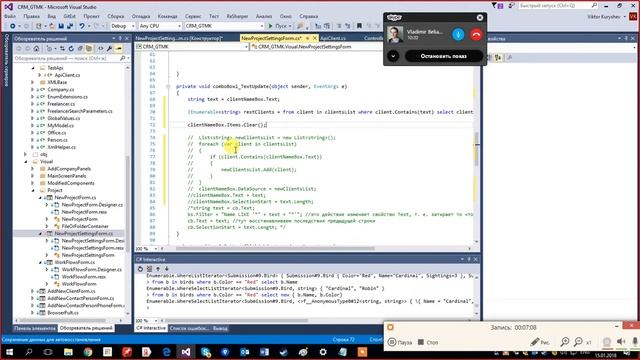The width and height of the screenshot is (640, 360).
Task: Click the Home icon in Solution Explorer toolbar
Action: pyautogui.click(x=36, y=49)
